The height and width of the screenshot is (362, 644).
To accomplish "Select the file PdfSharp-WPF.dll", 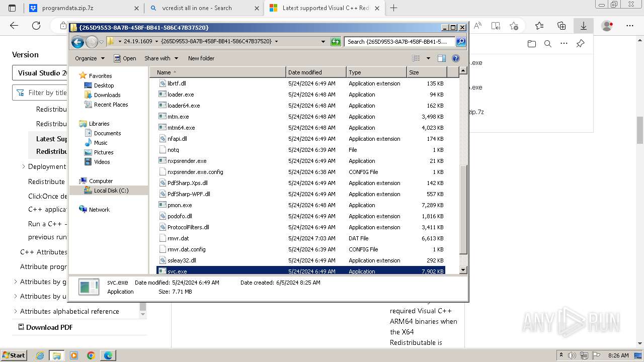I will click(189, 194).
